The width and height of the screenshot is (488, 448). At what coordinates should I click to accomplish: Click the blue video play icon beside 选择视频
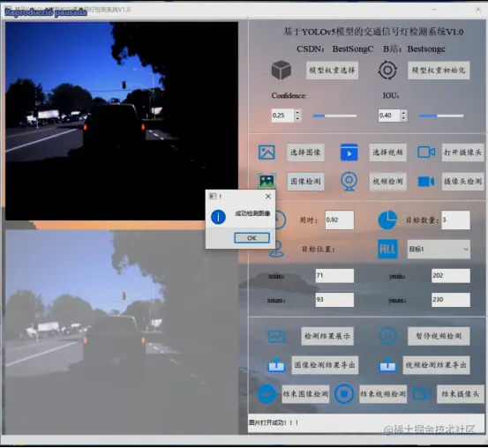(x=349, y=153)
